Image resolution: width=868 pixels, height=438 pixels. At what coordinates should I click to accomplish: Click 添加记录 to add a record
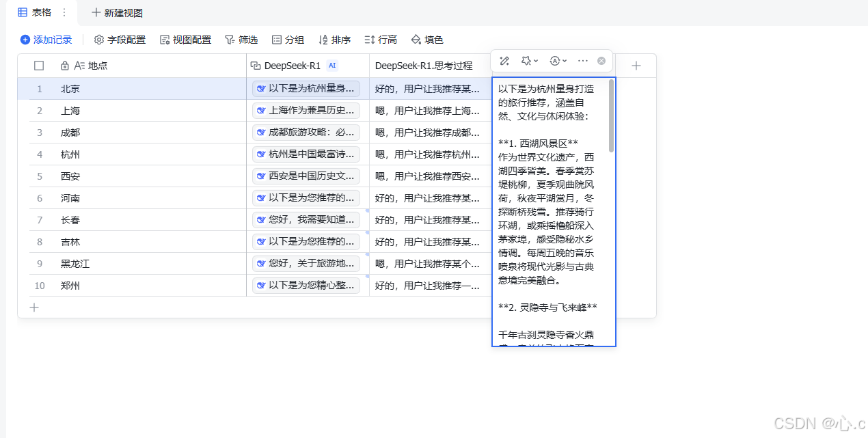coord(46,40)
